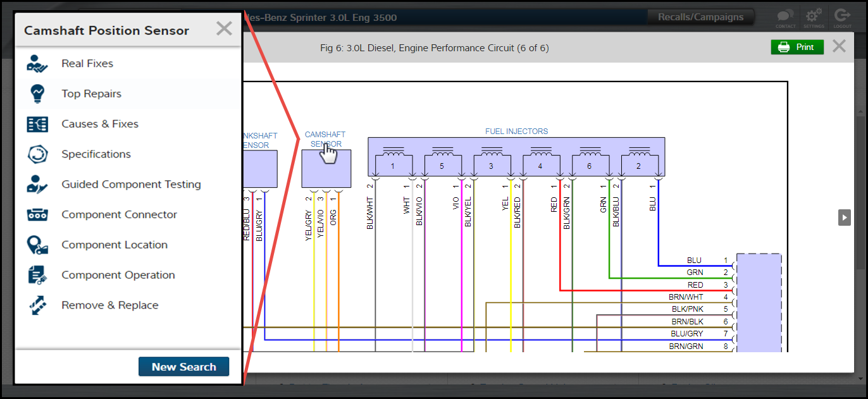Click the New Search button
The width and height of the screenshot is (868, 399).
pos(183,366)
